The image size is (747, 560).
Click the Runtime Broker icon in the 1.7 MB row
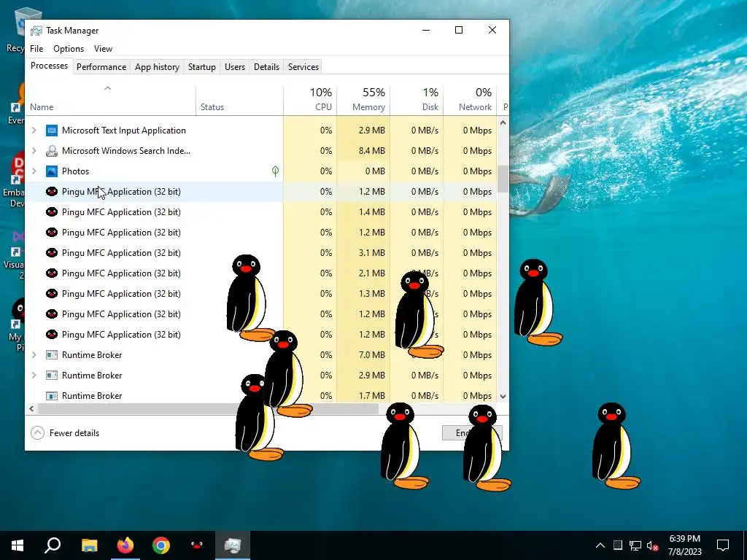click(x=52, y=396)
